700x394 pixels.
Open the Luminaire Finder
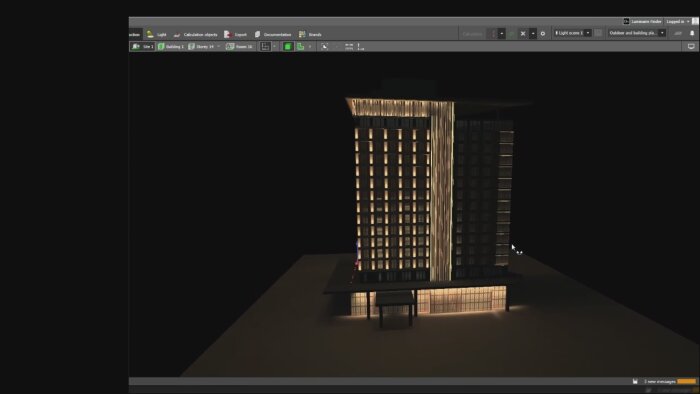click(x=642, y=21)
